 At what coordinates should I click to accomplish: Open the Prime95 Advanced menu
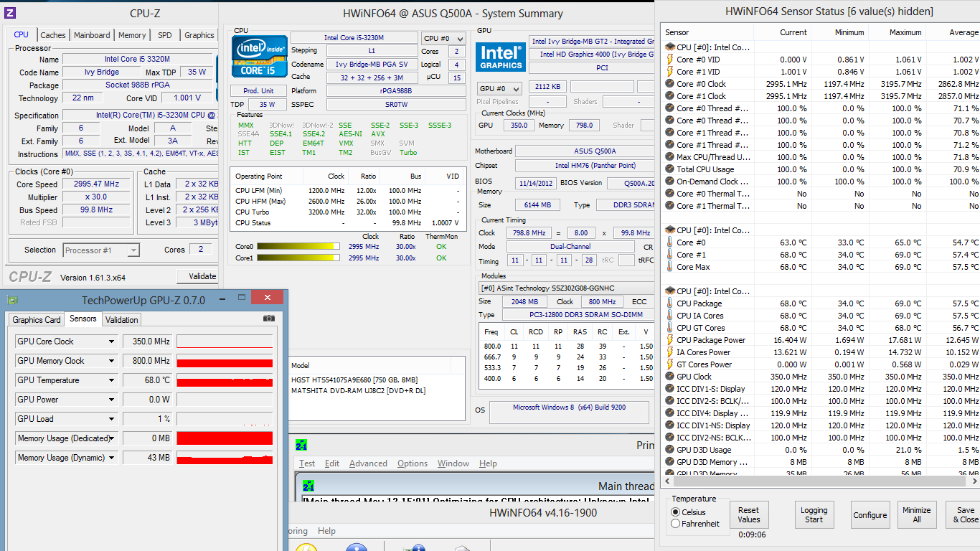[x=368, y=463]
